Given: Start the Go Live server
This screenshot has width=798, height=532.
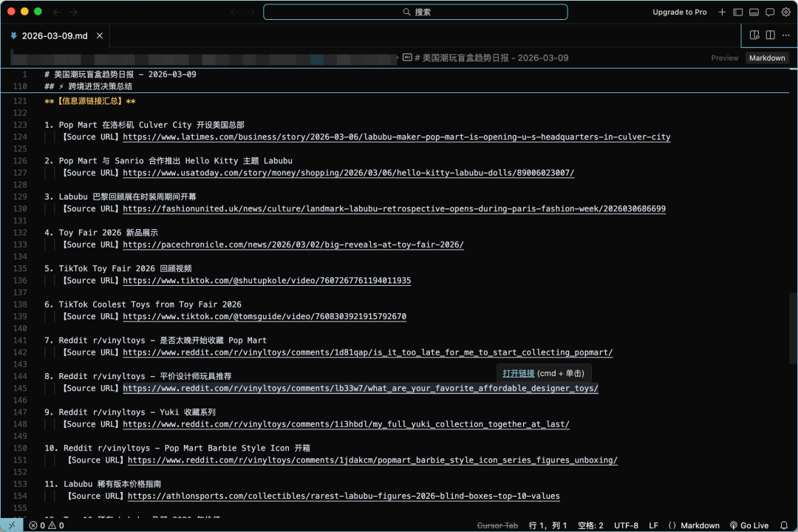Looking at the screenshot, I should (x=749, y=525).
